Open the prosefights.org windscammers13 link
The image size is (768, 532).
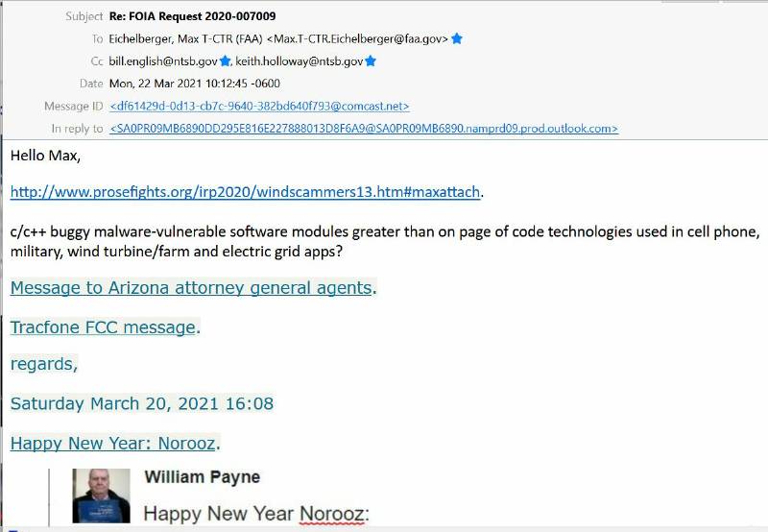245,192
